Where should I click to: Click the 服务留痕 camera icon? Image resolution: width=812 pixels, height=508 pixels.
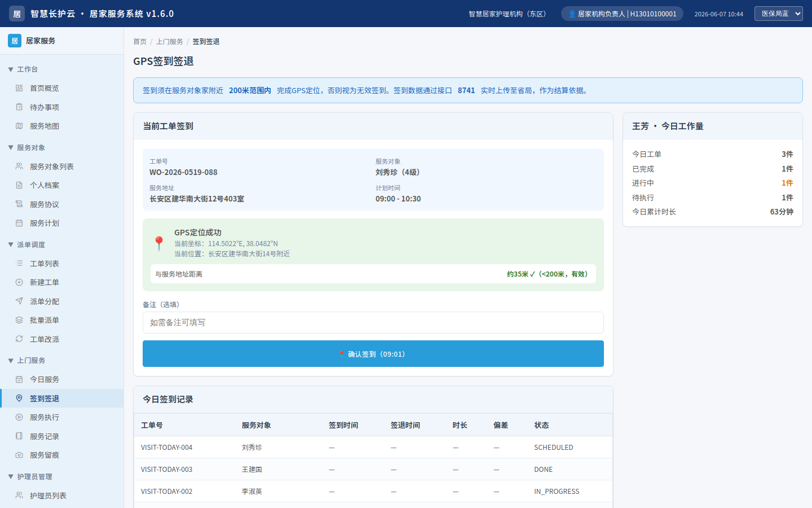pos(19,455)
